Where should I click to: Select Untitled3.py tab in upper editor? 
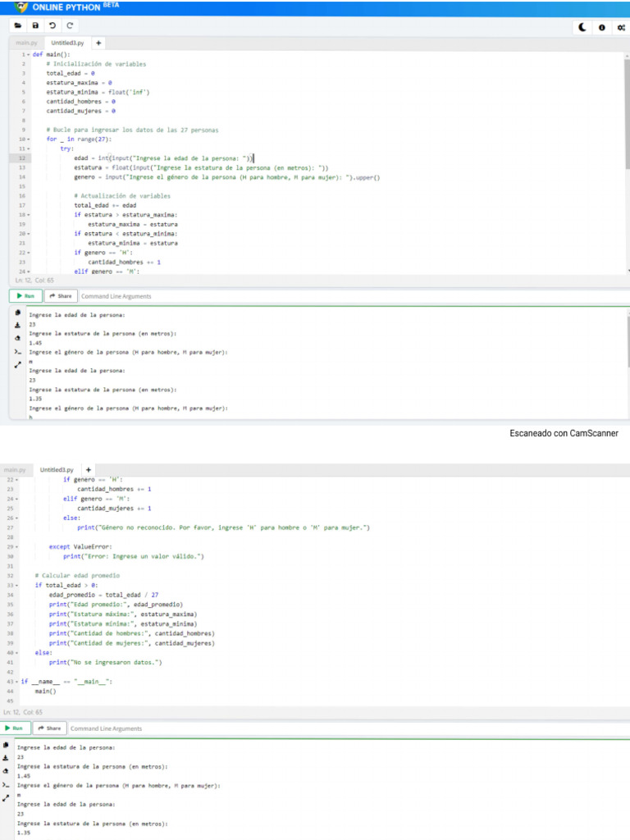67,43
